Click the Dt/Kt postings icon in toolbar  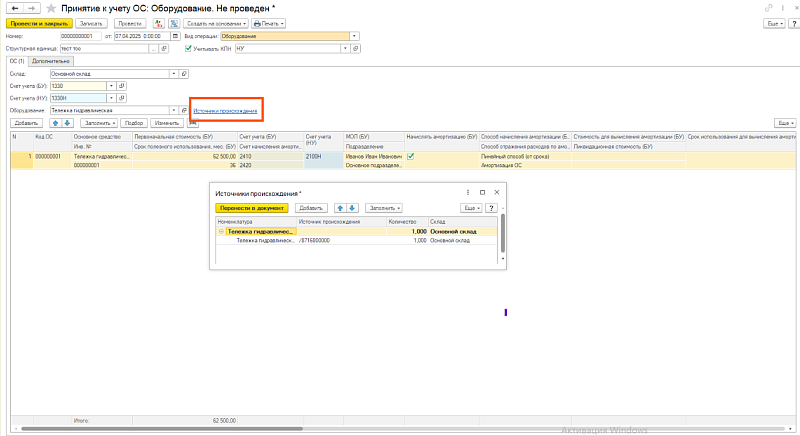tap(156, 22)
